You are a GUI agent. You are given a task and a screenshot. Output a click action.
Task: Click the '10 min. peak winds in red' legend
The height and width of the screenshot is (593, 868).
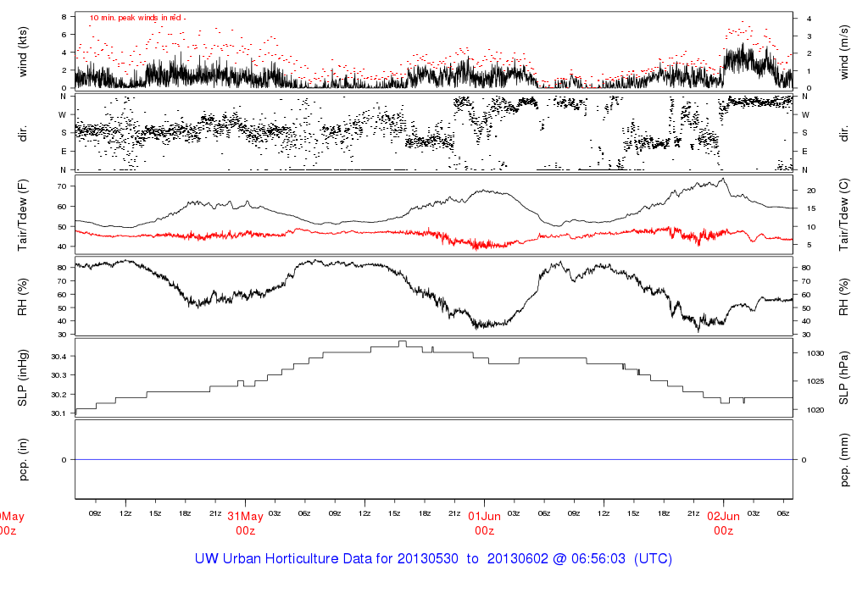pyautogui.click(x=136, y=18)
